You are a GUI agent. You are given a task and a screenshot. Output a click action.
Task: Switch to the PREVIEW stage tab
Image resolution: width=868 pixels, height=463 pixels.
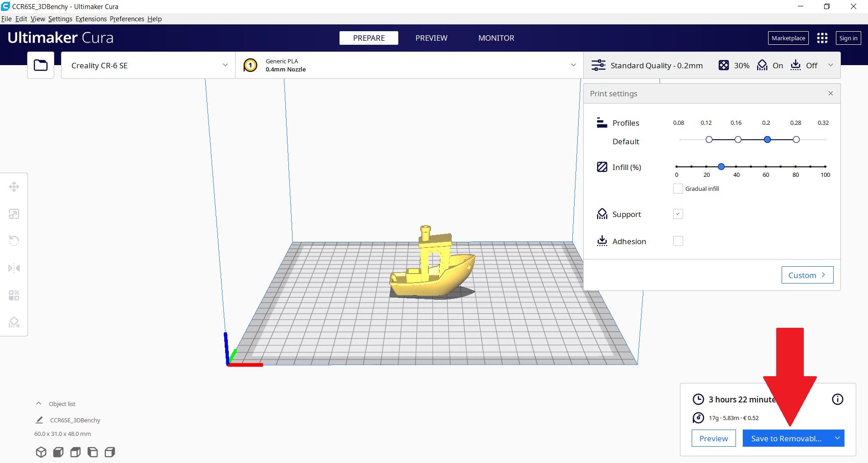click(x=431, y=38)
